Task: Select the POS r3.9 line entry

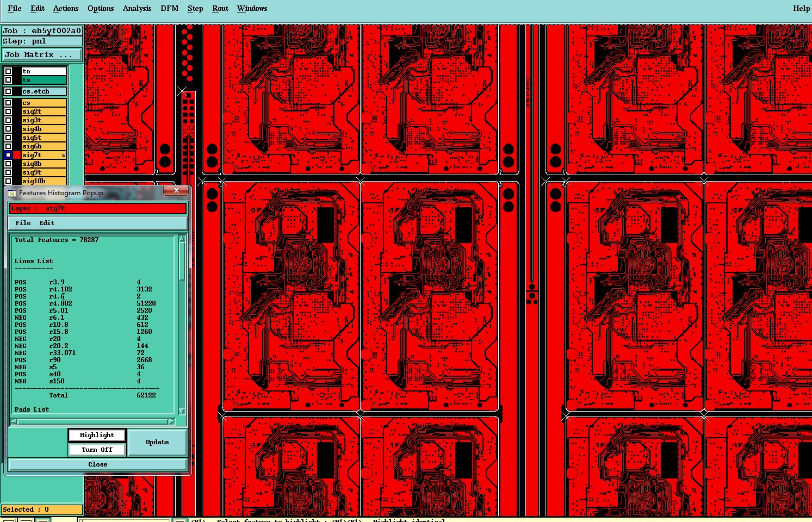Action: click(77, 282)
